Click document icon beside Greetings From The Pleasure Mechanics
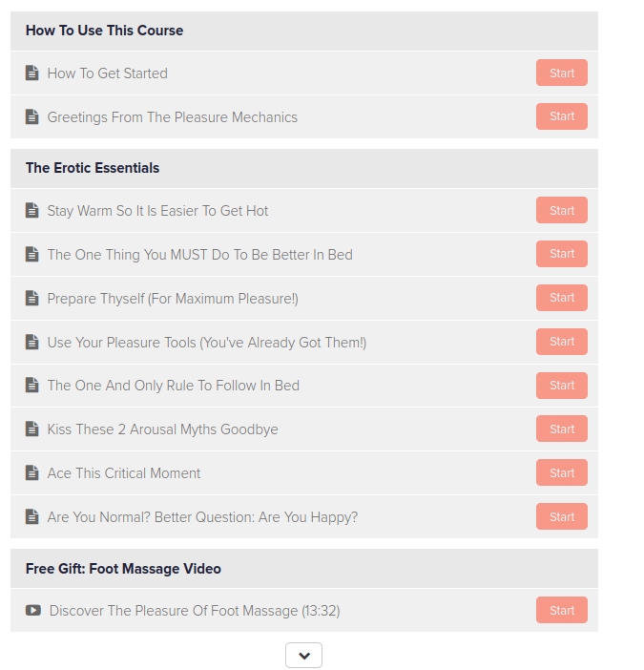 [32, 117]
